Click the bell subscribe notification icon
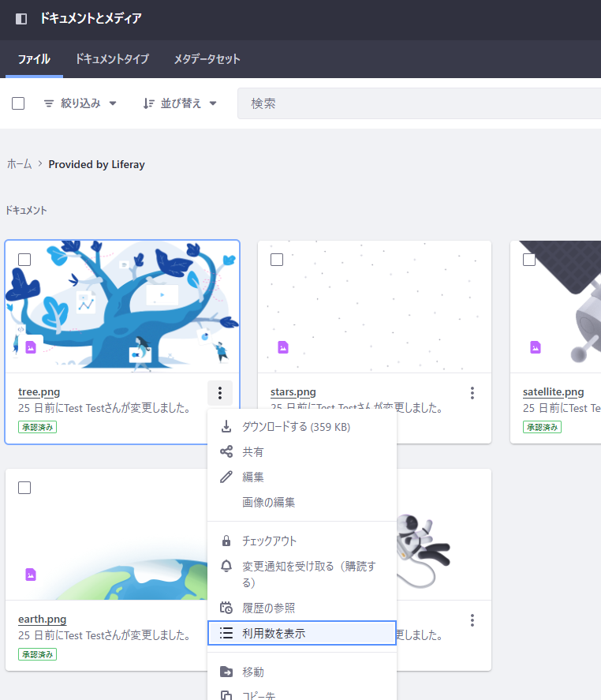This screenshot has height=700, width=601. (x=226, y=567)
